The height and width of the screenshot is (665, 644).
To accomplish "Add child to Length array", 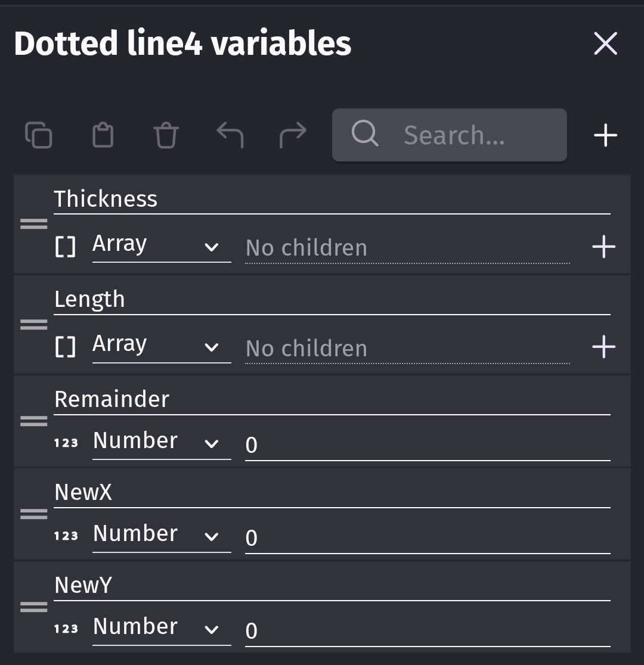I will click(603, 346).
